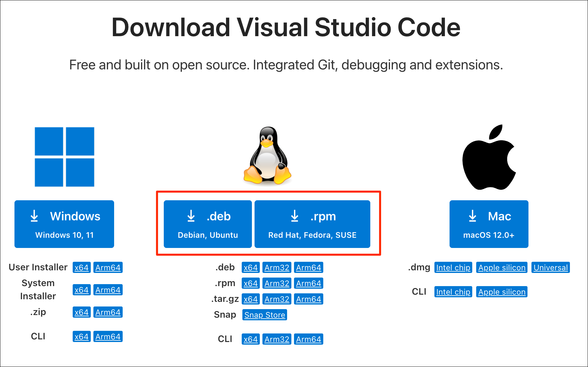
Task: Click the '.rpm' row label beside x64
Action: [x=225, y=283]
